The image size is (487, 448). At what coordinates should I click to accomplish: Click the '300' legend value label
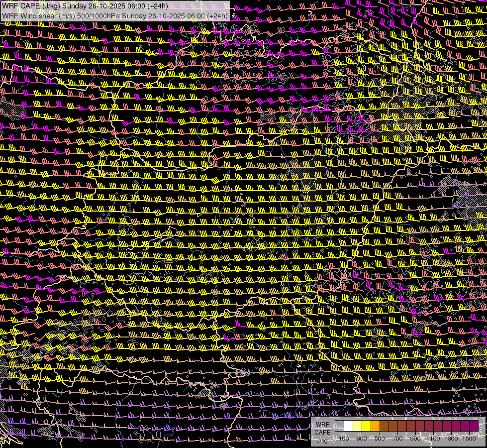(x=362, y=439)
